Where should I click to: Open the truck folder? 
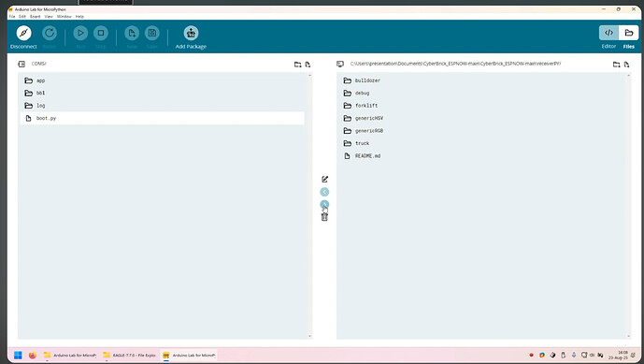(481, 143)
